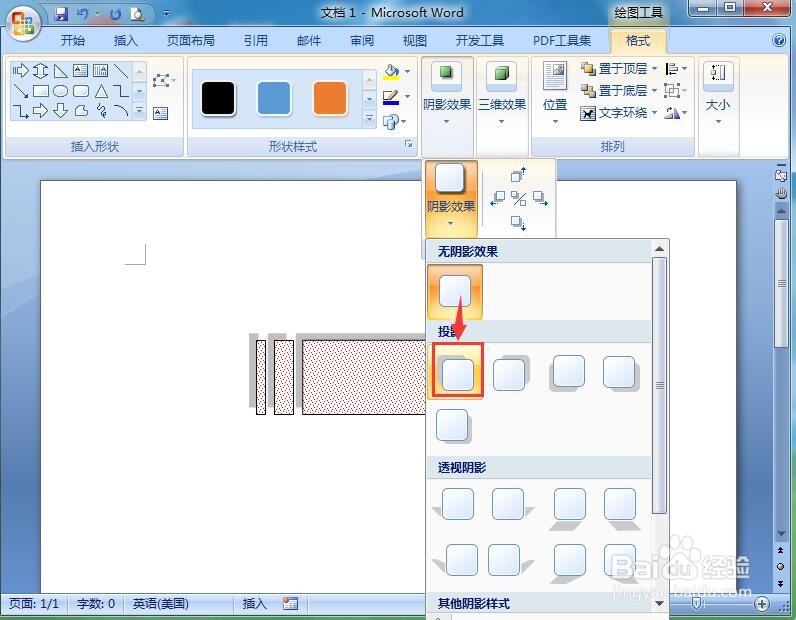Open the 开发工具 tab
Screen dimensions: 796x620
click(x=480, y=41)
